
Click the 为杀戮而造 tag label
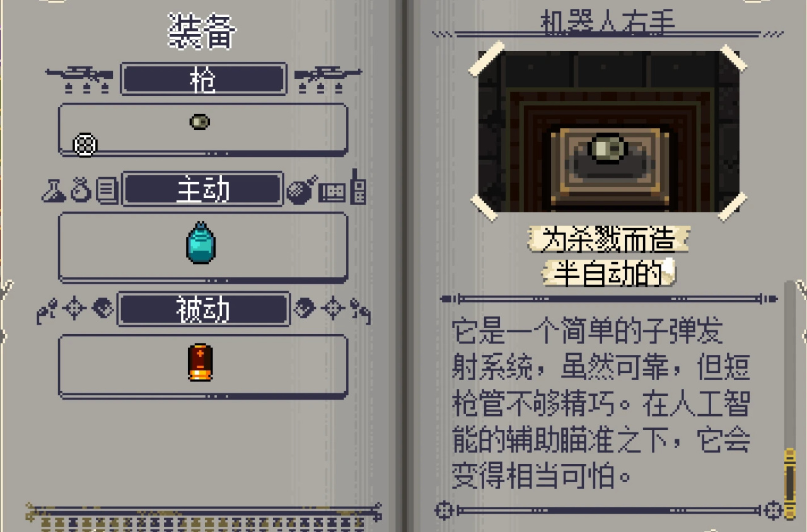tap(608, 240)
